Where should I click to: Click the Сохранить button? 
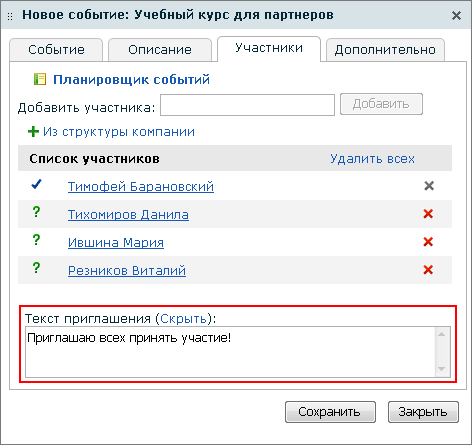point(330,412)
